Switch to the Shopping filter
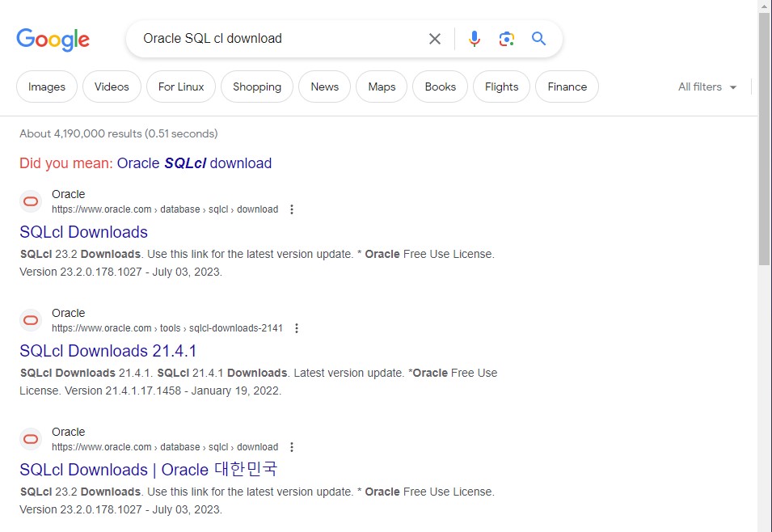The image size is (772, 532). click(257, 87)
